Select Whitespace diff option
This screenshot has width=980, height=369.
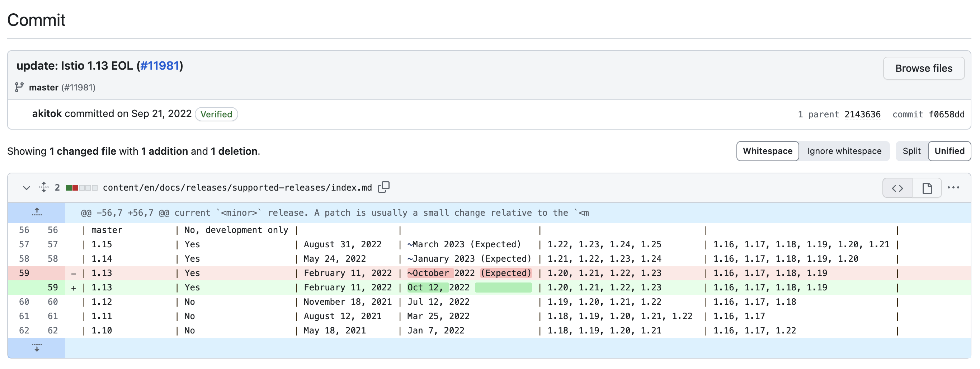767,151
